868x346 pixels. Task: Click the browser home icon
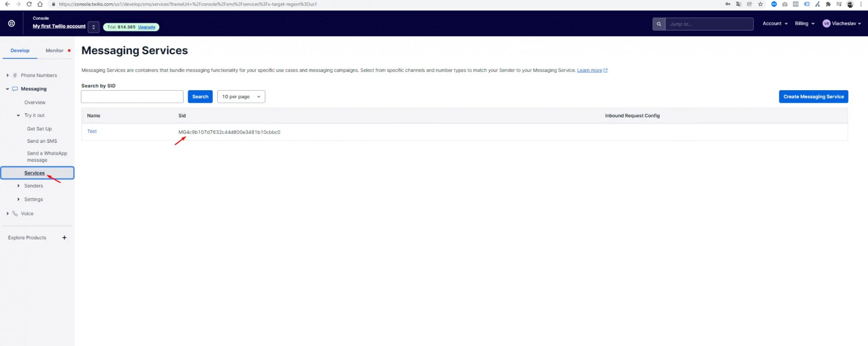click(x=40, y=4)
